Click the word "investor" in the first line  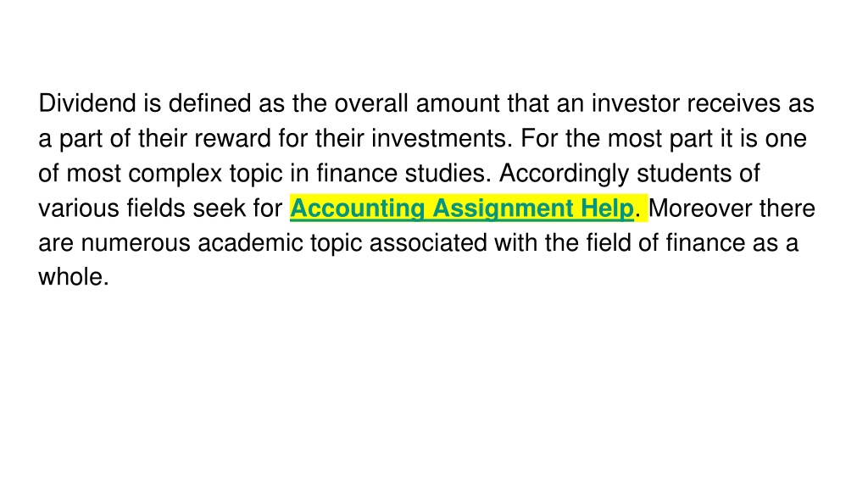[636, 103]
